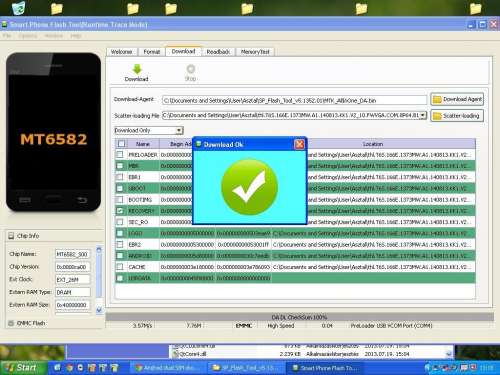This screenshot has width=500, height=375.
Task: Open the Chrome taskbar window button
Action: click(x=168, y=368)
